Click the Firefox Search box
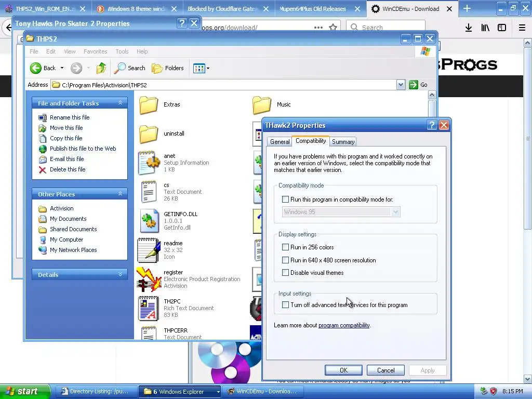This screenshot has height=399, width=532. 385,28
